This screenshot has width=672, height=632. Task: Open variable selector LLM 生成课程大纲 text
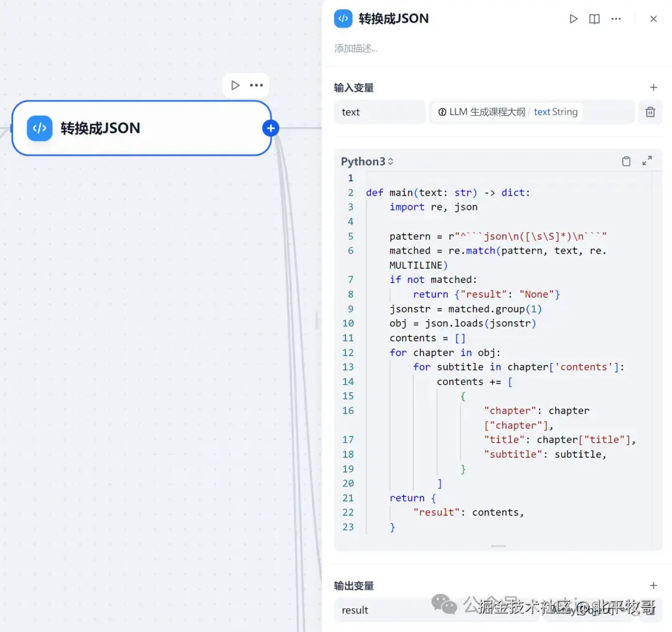tap(531, 112)
